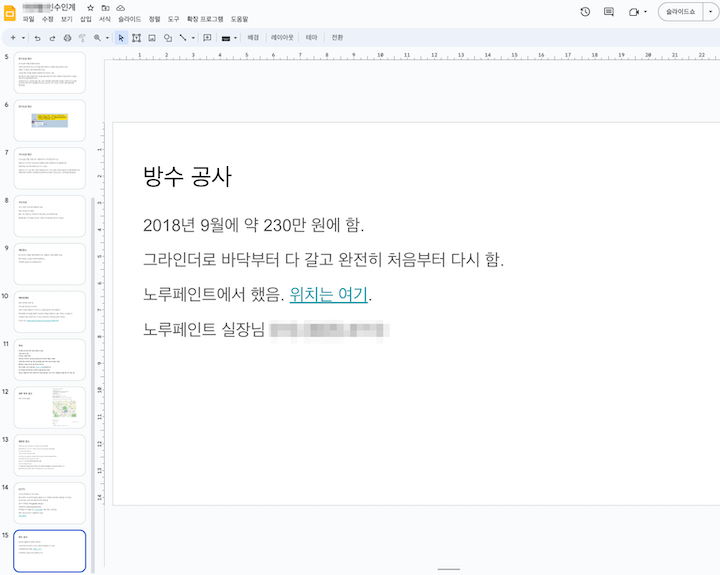The width and height of the screenshot is (720, 575).
Task: Expand the input tools dropdown arrow
Action: click(x=235, y=38)
